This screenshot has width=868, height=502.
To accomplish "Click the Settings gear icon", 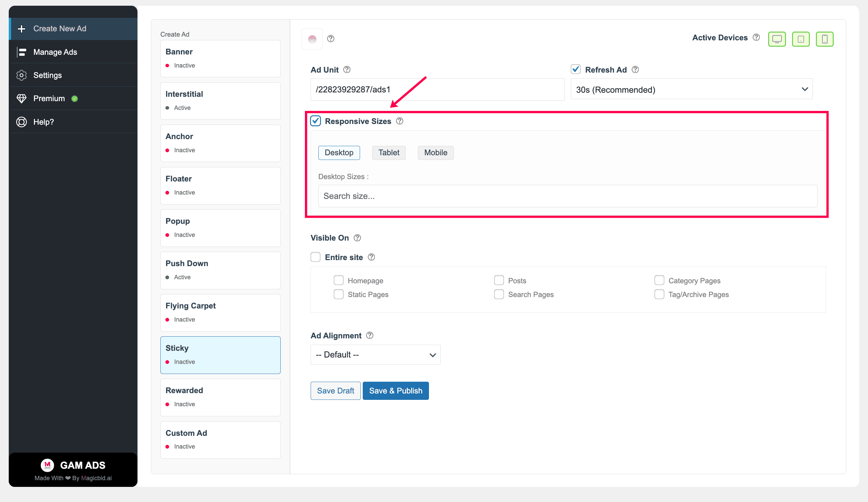I will [22, 75].
